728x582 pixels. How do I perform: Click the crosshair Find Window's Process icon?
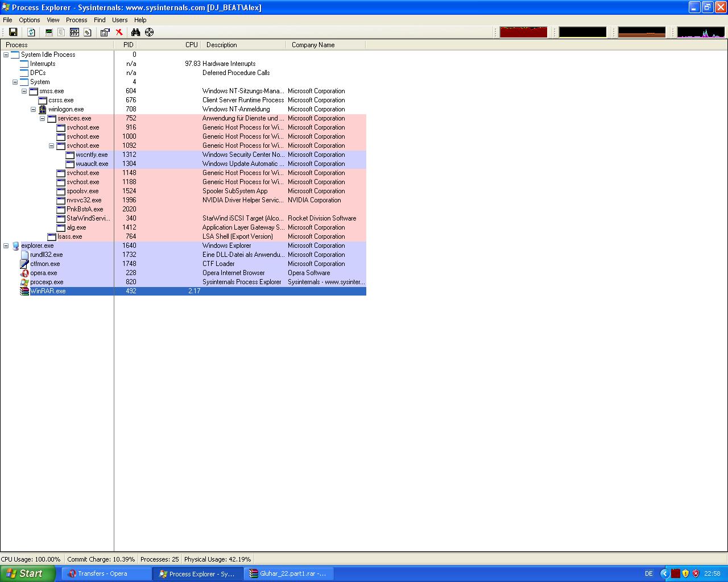(149, 32)
